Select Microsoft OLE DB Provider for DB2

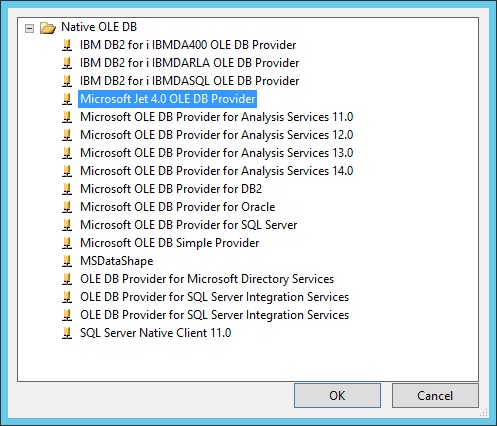click(171, 189)
